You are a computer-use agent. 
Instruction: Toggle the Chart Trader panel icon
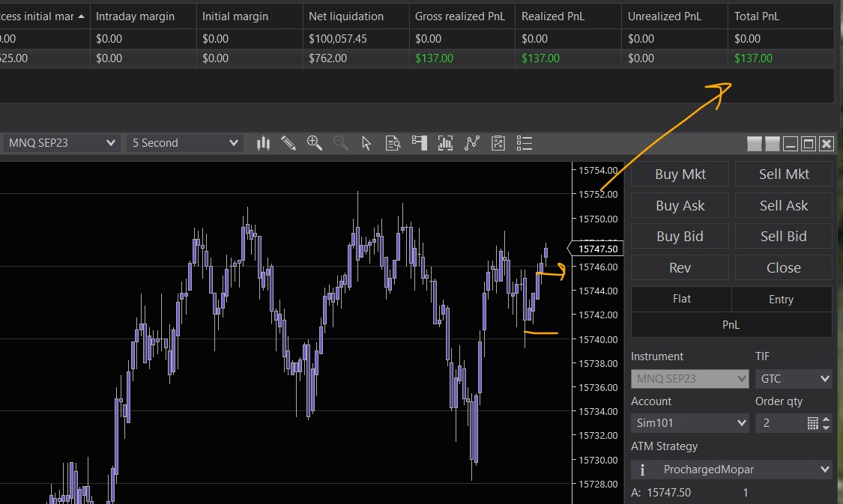click(x=419, y=143)
